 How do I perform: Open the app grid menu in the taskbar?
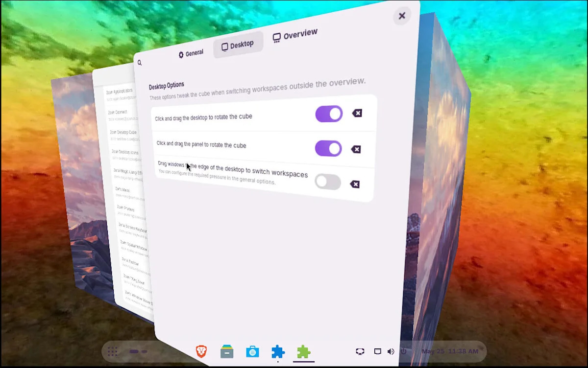[x=113, y=351]
